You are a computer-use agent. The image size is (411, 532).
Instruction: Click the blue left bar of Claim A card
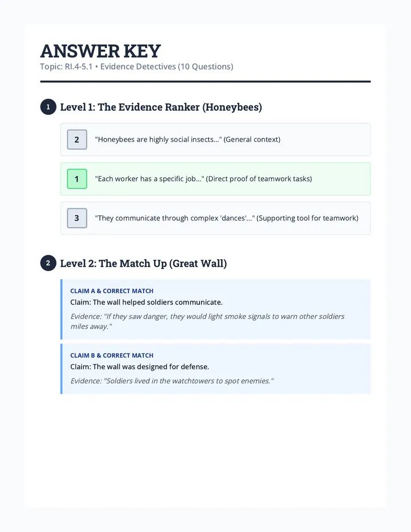pyautogui.click(x=62, y=309)
